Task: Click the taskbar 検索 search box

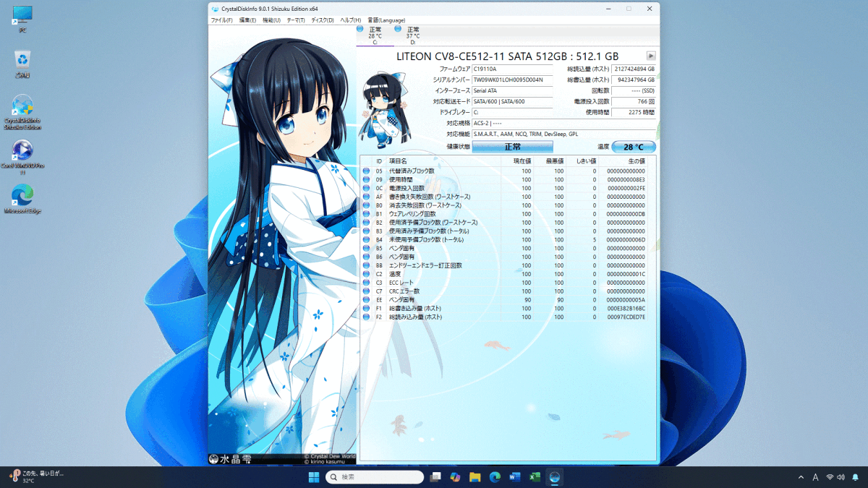Action: (375, 477)
